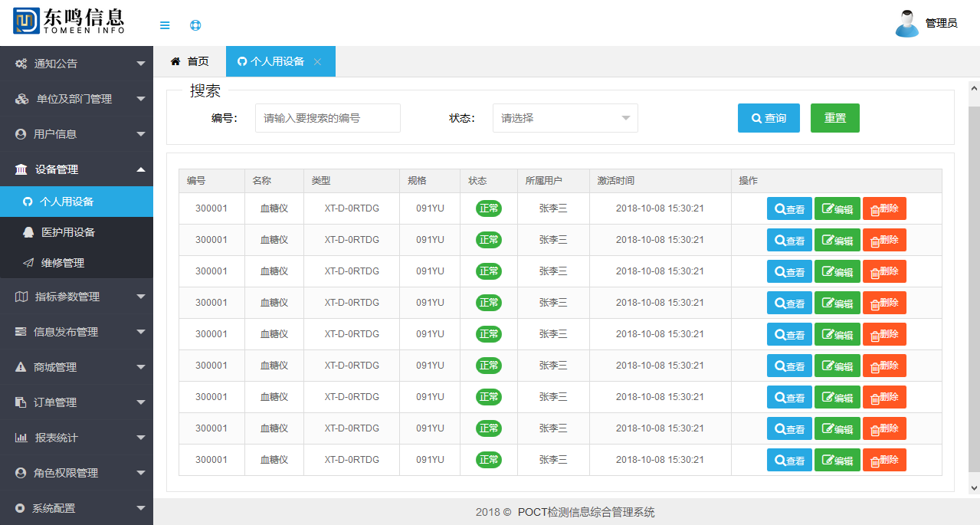The height and width of the screenshot is (525, 980).
Task: Click the hamburger menu icon in header
Action: tap(165, 25)
